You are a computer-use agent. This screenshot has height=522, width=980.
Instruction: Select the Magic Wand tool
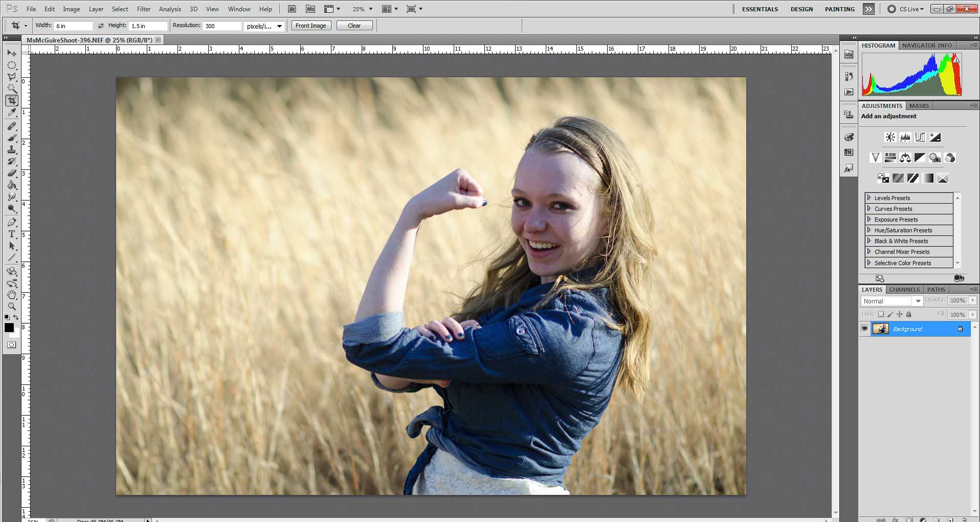[12, 89]
